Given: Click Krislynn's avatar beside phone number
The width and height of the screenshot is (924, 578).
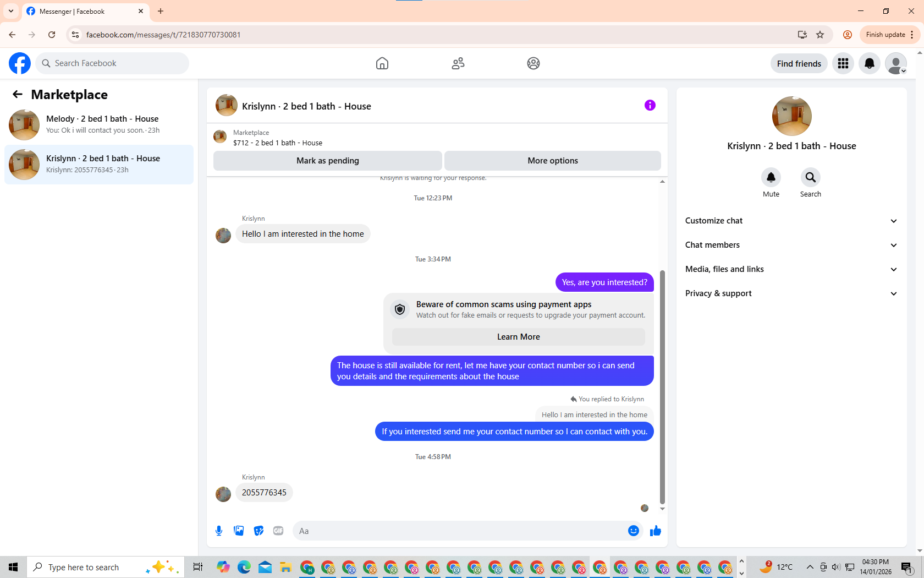Looking at the screenshot, I should click(223, 494).
